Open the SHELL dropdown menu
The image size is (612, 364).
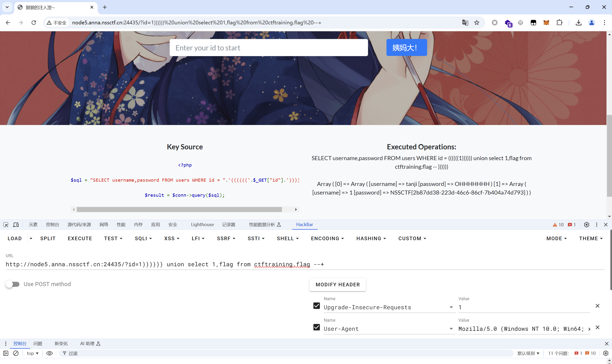coord(288,239)
